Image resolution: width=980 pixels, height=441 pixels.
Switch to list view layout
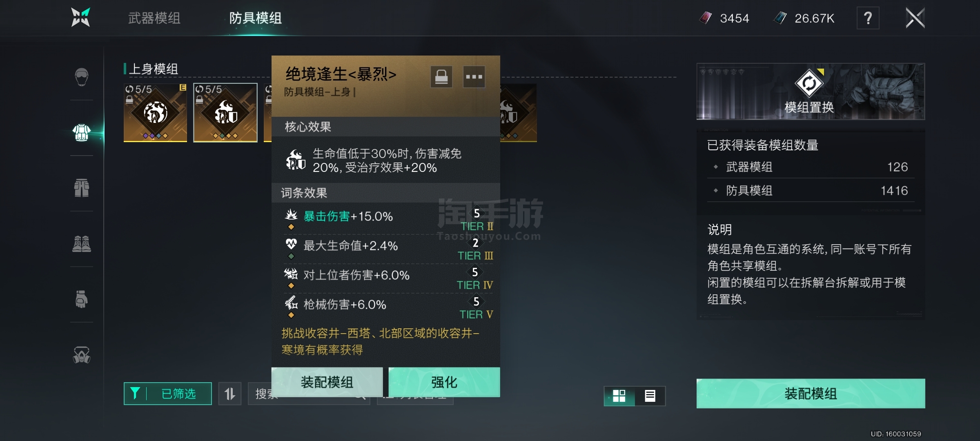[650, 396]
